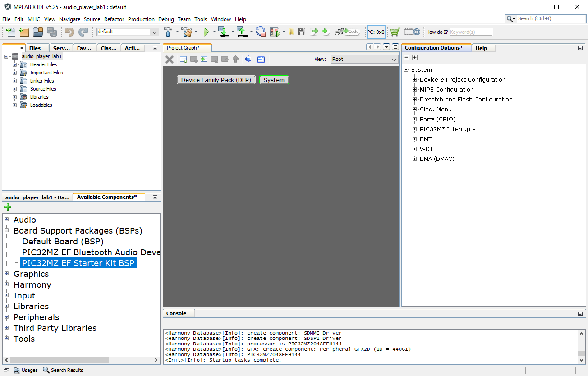Run the project with green play icon
The width and height of the screenshot is (588, 376).
click(x=206, y=32)
